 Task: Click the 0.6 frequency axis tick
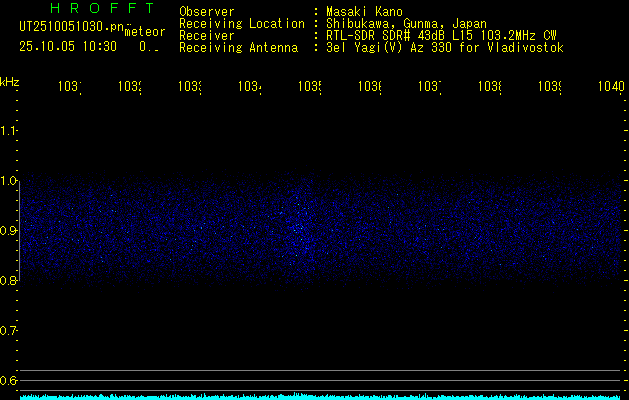pos(9,381)
